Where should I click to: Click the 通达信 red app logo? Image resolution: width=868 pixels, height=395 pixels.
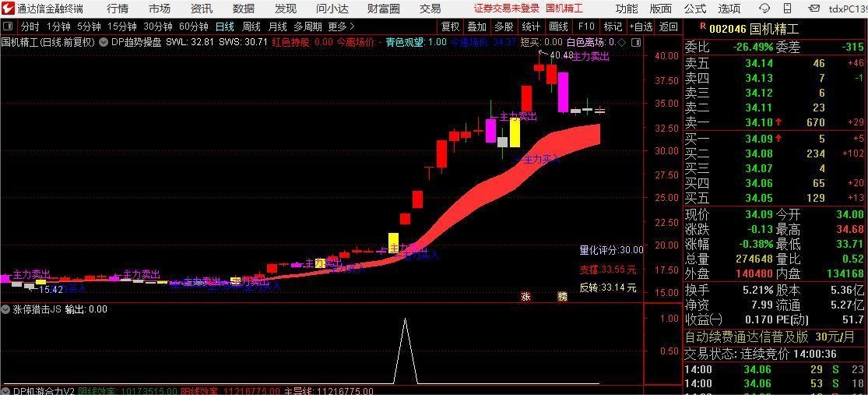point(7,9)
